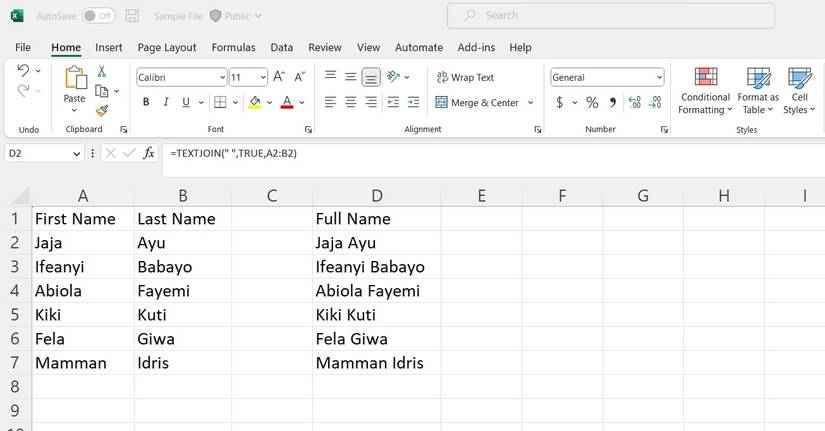Apply cell borders icon
The height and width of the screenshot is (431, 825).
(x=220, y=102)
